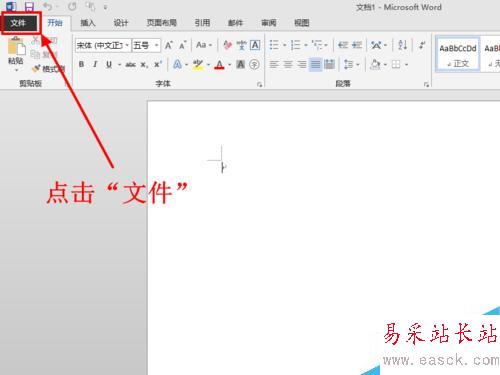Open the 文件 (File) tab

click(18, 23)
